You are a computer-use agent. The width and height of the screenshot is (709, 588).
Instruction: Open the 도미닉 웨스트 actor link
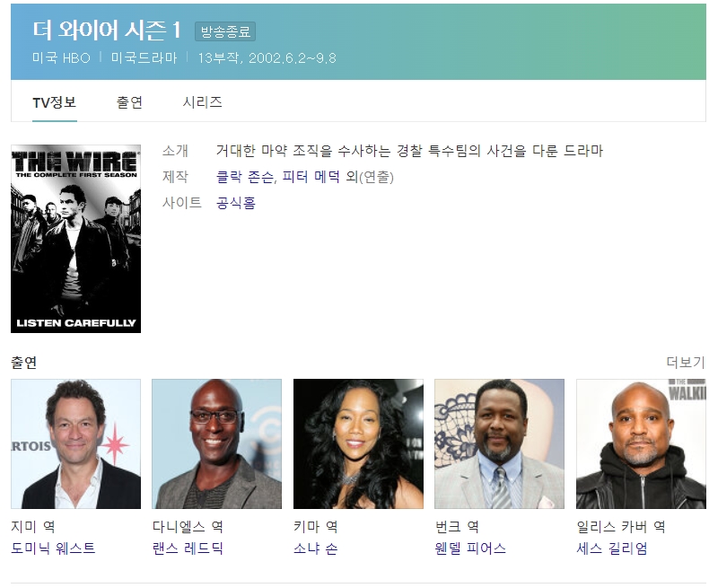53,549
